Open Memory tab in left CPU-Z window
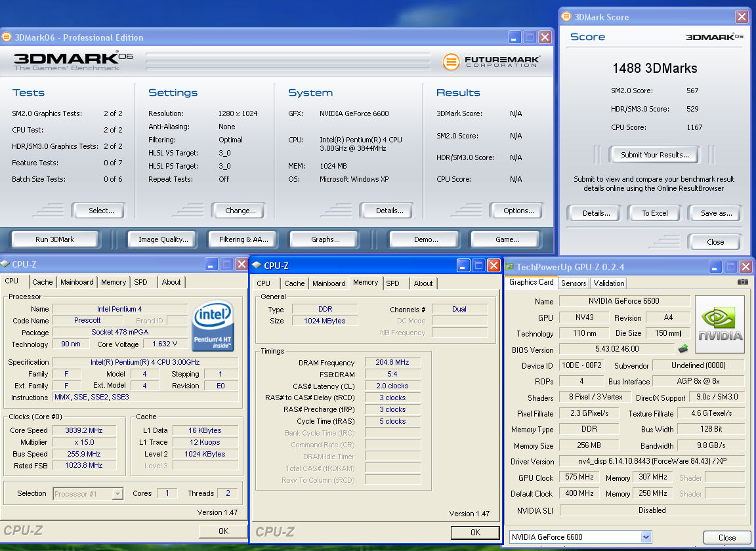The height and width of the screenshot is (551, 756). pos(114,282)
